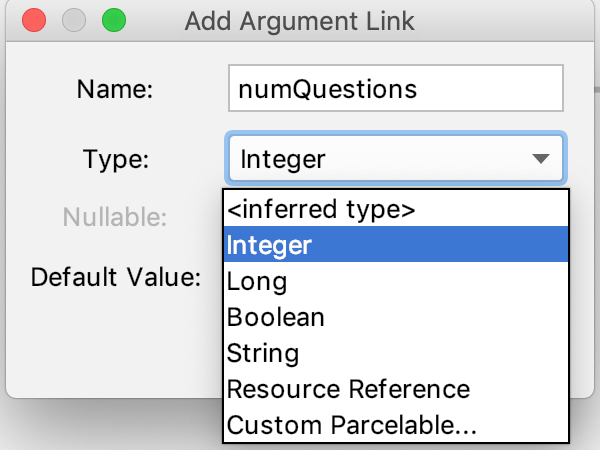This screenshot has width=600, height=450.
Task: Click the Default Value: label
Action: point(116,276)
